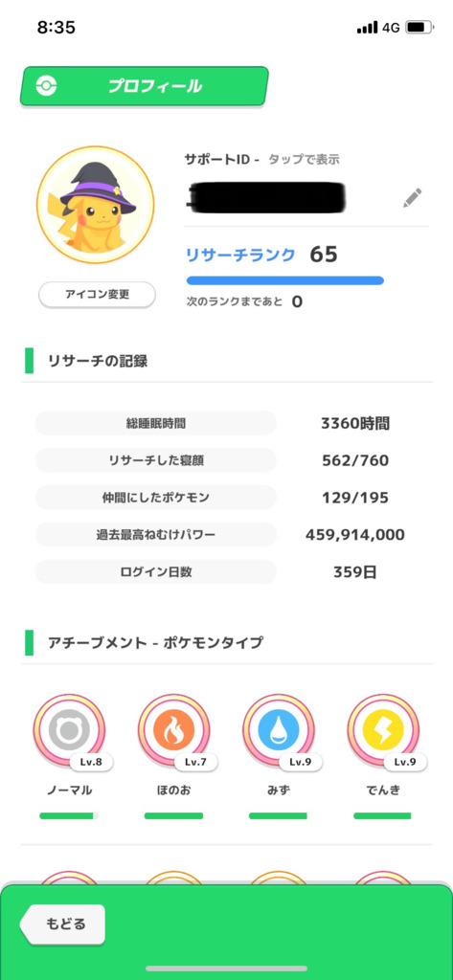This screenshot has width=453, height=980.
Task: Tap the pencil edit name icon
Action: [412, 198]
